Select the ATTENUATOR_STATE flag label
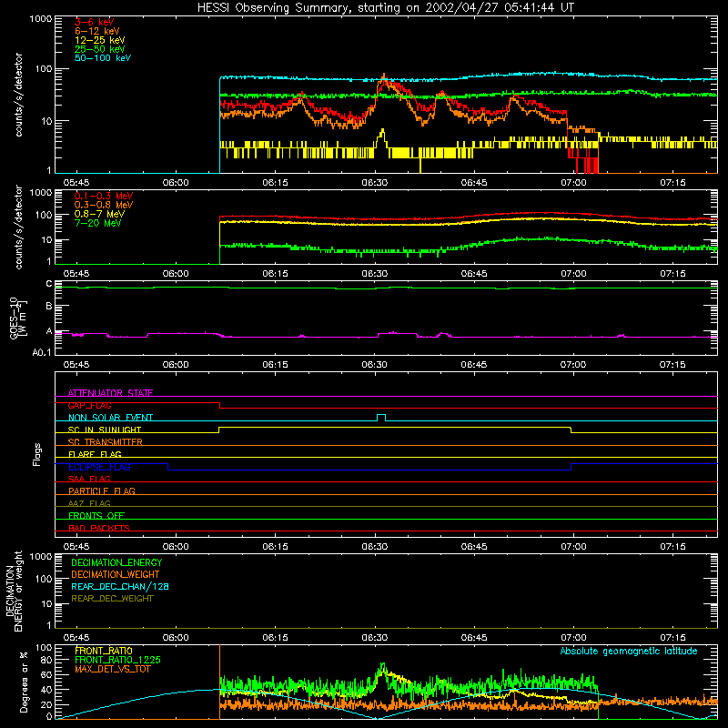 [110, 393]
